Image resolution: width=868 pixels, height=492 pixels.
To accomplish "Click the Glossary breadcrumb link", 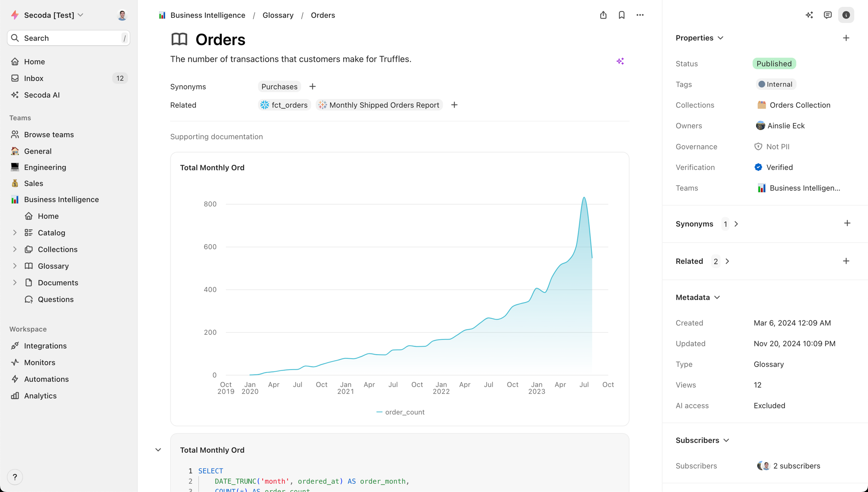I will coord(278,15).
